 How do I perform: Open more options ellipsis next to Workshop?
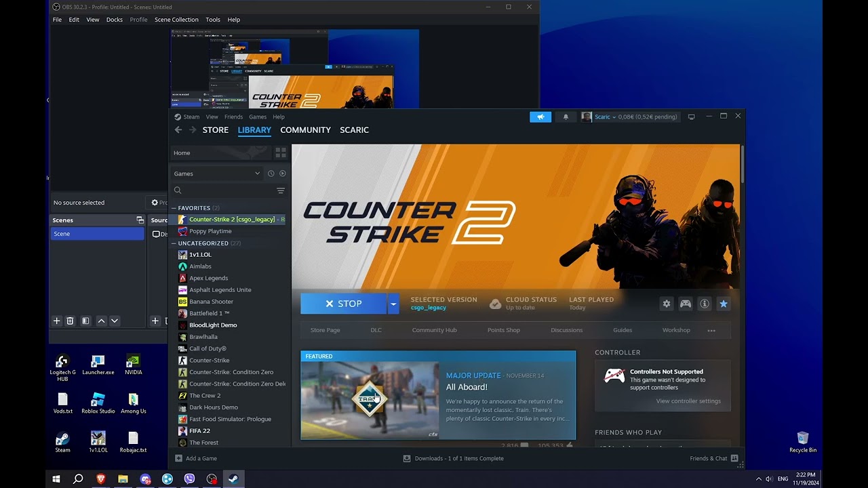(x=711, y=330)
